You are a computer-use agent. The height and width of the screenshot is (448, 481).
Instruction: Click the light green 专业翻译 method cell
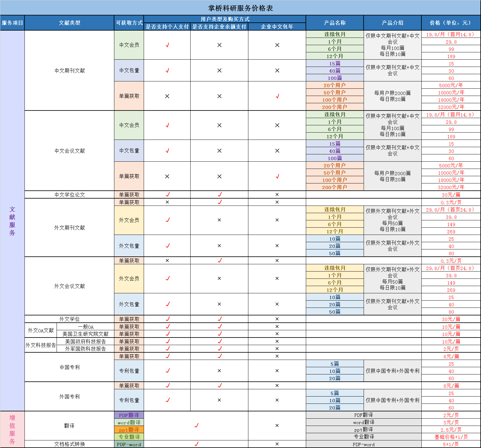129,437
